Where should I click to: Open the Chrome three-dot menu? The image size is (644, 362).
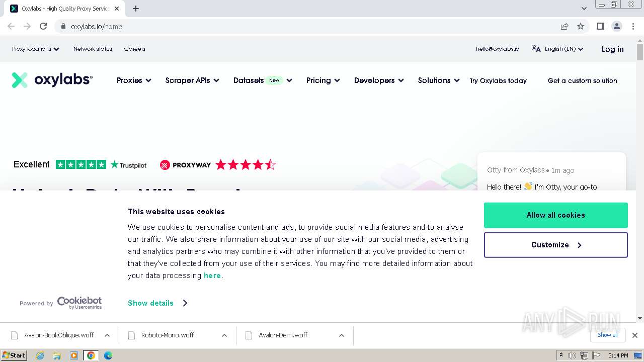[633, 26]
